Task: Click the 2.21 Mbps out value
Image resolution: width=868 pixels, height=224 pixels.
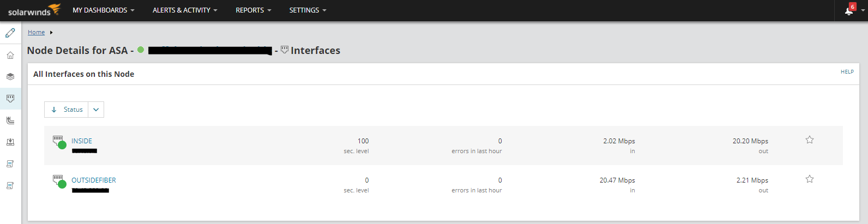Action: click(x=752, y=180)
